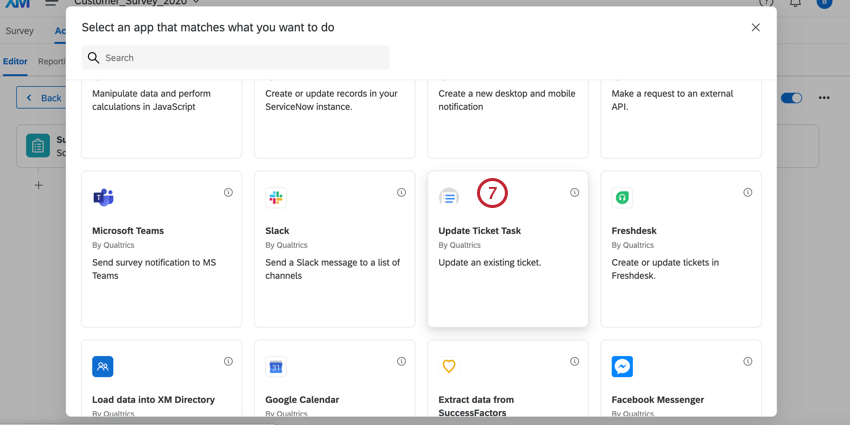Open the help question mark icon

coord(766,3)
